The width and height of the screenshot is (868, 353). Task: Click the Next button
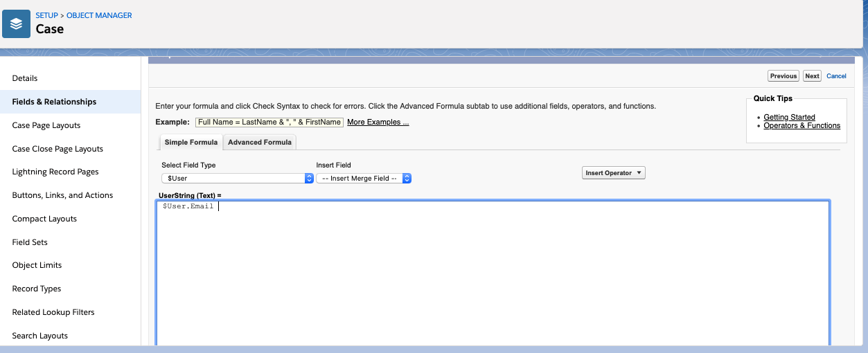click(x=812, y=76)
